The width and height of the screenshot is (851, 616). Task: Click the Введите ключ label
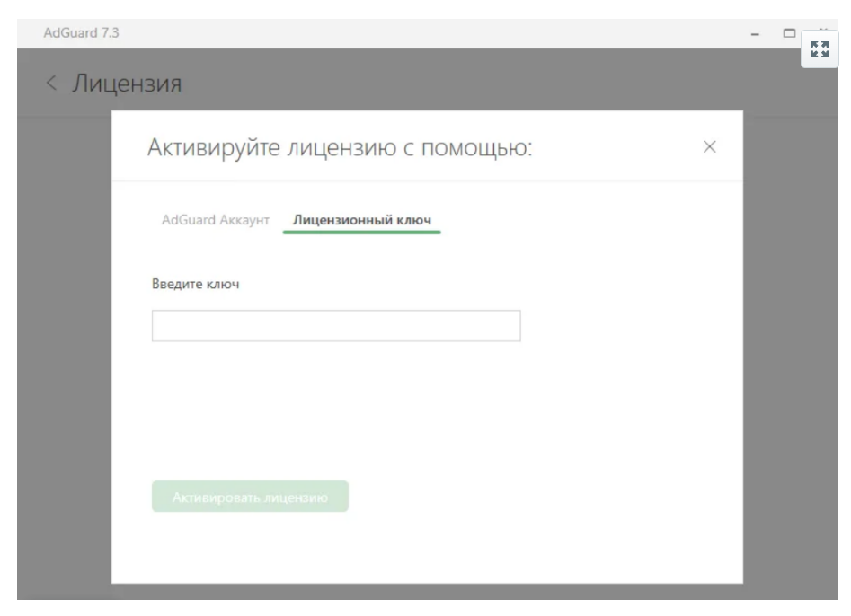tap(195, 284)
